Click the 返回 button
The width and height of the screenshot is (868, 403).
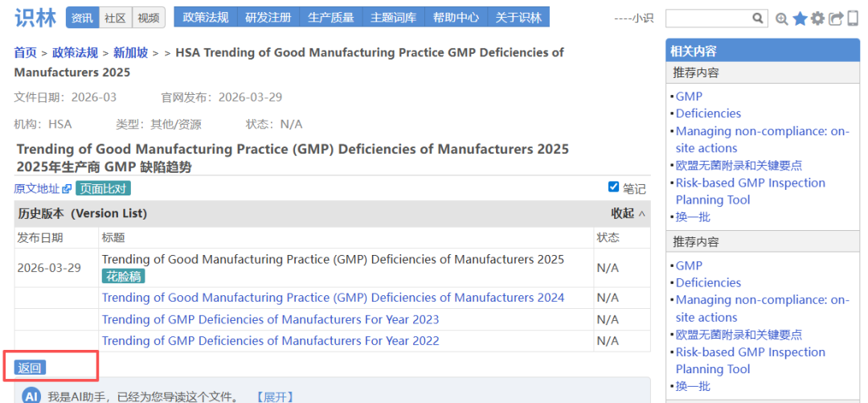tap(30, 368)
